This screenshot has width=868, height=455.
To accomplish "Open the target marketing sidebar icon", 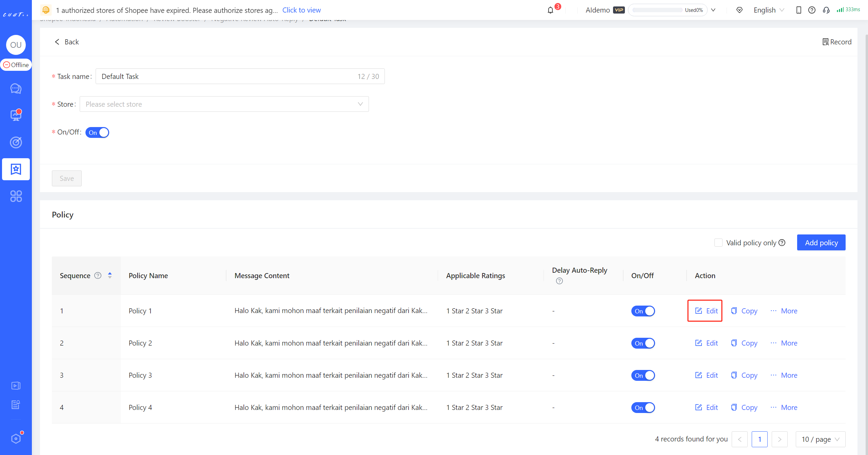I will click(x=16, y=142).
